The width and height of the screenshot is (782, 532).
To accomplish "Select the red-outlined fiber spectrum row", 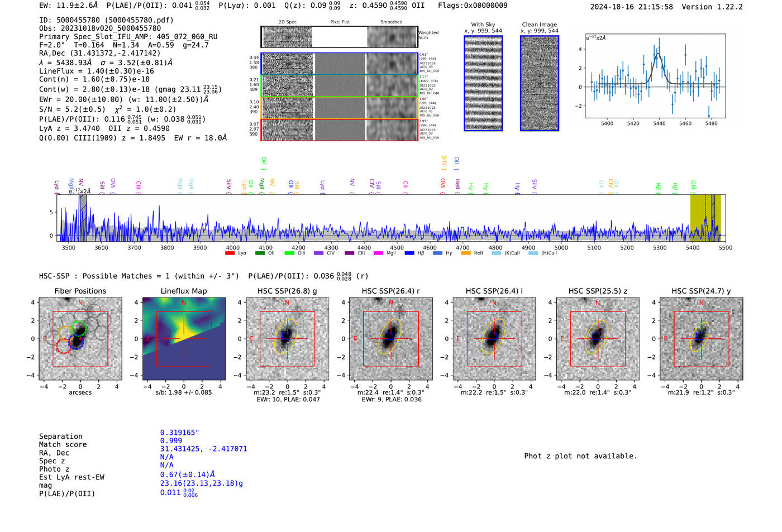I will pos(339,130).
